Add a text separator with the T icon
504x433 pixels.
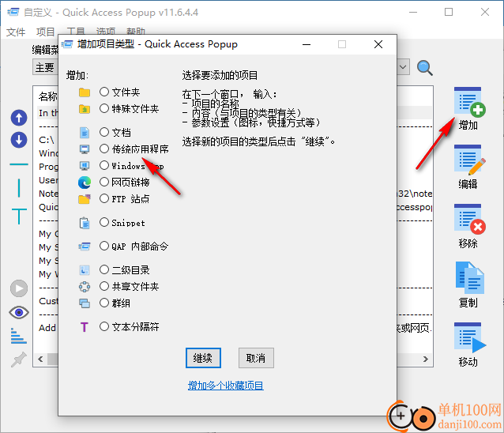point(19,216)
